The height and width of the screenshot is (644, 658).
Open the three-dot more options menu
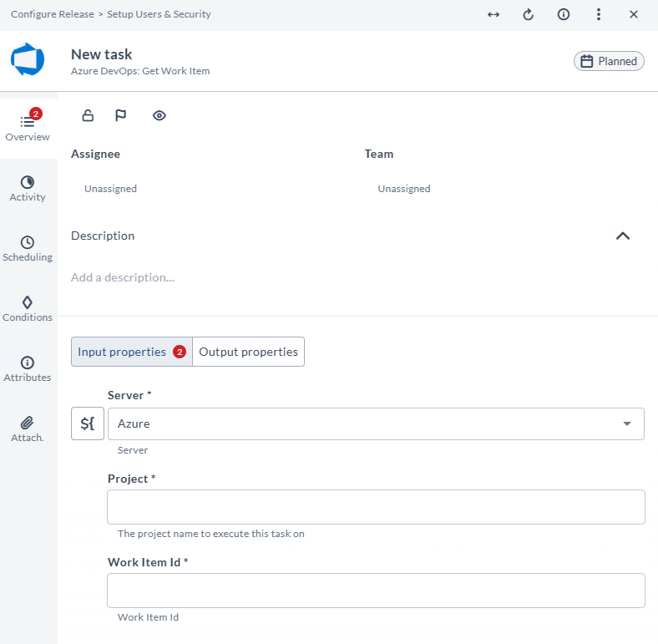(x=599, y=15)
